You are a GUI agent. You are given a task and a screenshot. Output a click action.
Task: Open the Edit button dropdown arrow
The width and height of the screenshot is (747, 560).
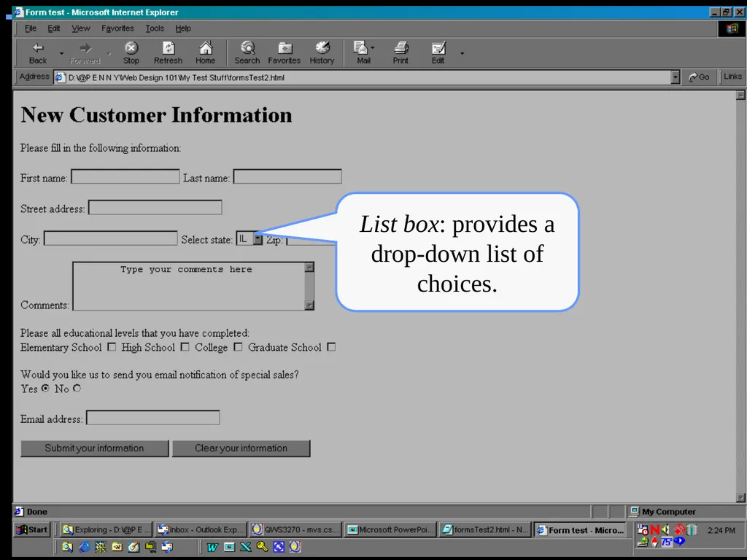click(x=462, y=53)
